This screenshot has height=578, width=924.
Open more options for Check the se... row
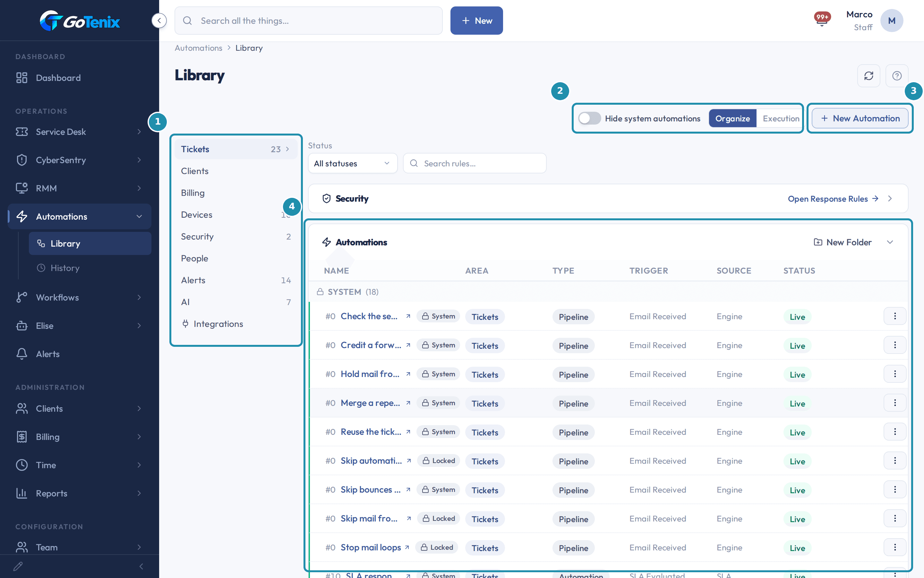[894, 316]
